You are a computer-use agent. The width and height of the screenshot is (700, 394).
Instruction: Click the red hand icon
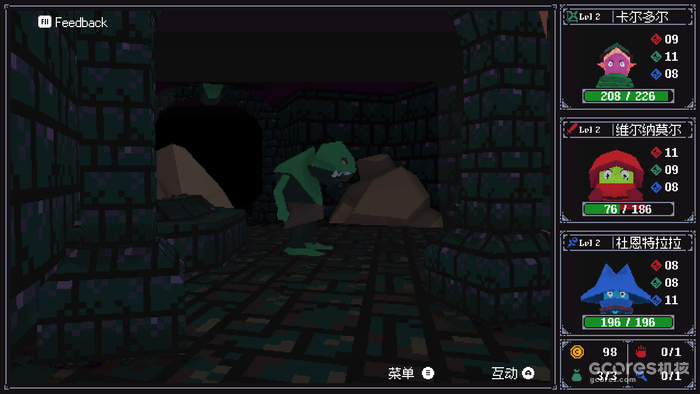tap(641, 352)
